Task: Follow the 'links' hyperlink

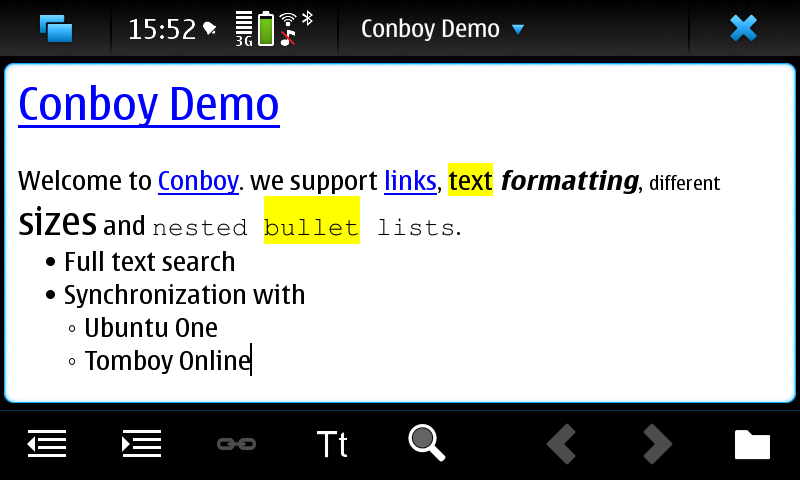Action: (x=410, y=181)
